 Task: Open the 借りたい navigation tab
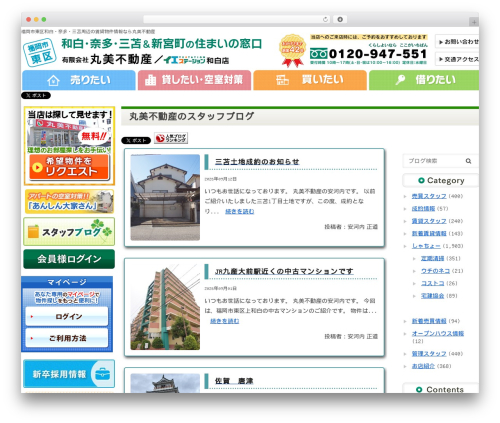click(424, 80)
